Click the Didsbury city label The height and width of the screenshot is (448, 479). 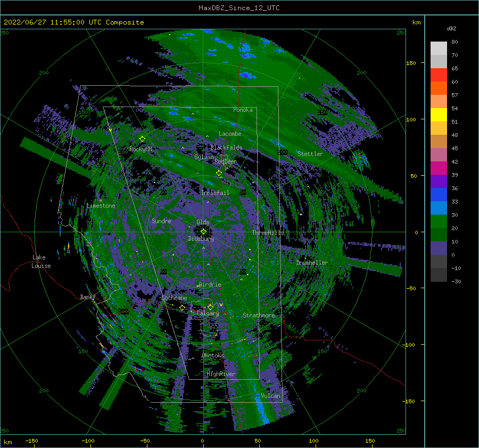201,239
